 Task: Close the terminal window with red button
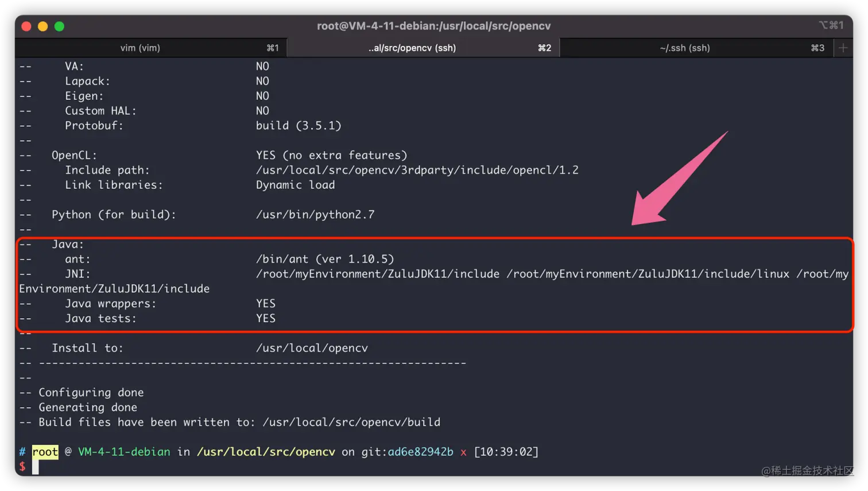(26, 26)
